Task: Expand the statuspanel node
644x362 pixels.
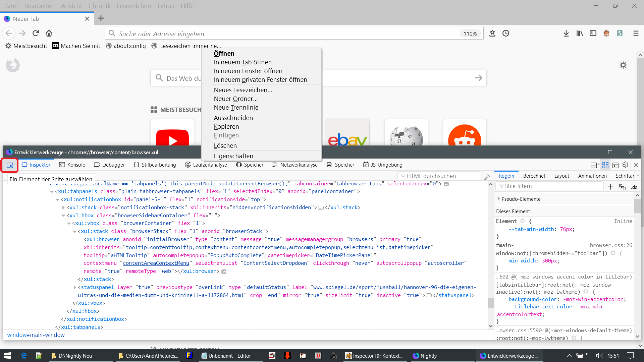Action: pos(74,287)
